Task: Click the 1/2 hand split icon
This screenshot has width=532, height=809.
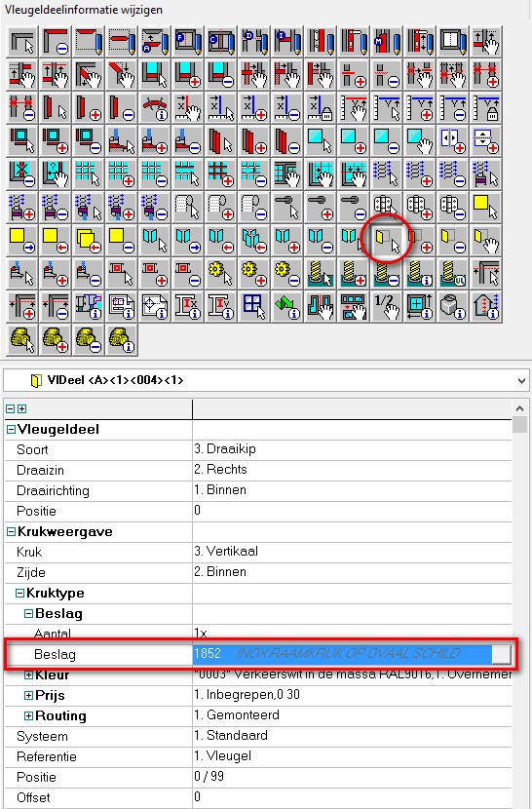Action: [x=387, y=306]
